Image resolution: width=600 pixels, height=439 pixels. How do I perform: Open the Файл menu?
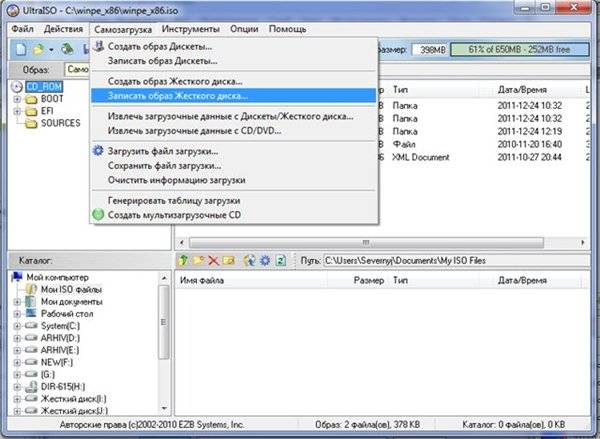22,29
